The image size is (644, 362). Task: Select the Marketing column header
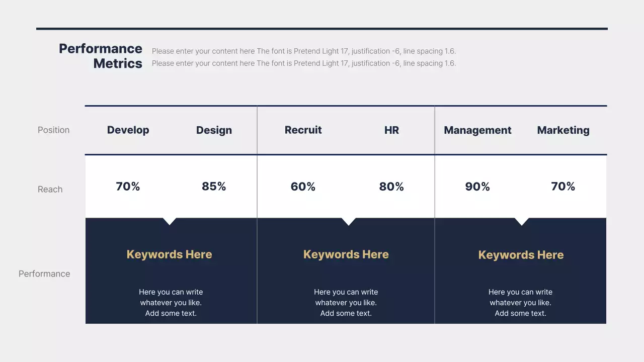563,130
